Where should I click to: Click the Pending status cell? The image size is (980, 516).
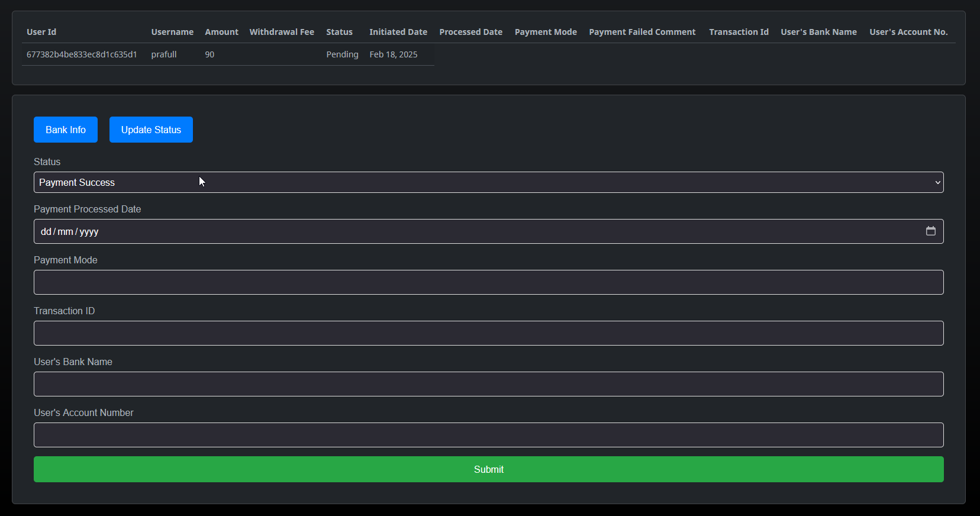342,54
